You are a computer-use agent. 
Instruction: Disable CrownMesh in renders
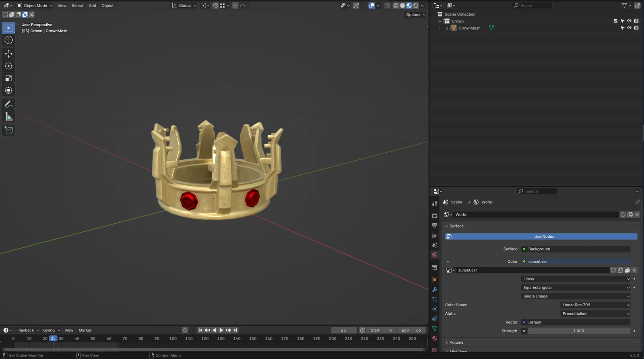pos(636,28)
